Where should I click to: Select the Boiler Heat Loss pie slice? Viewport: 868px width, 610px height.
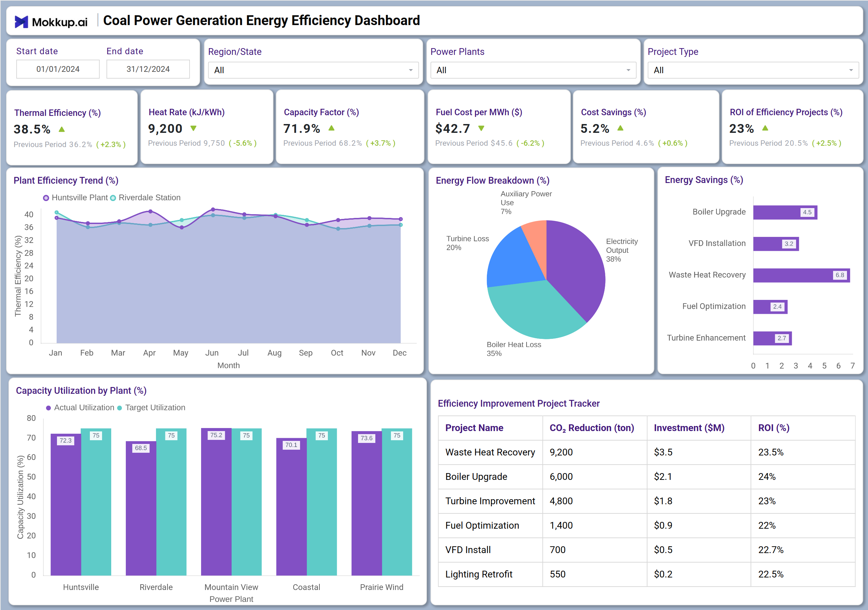(533, 310)
